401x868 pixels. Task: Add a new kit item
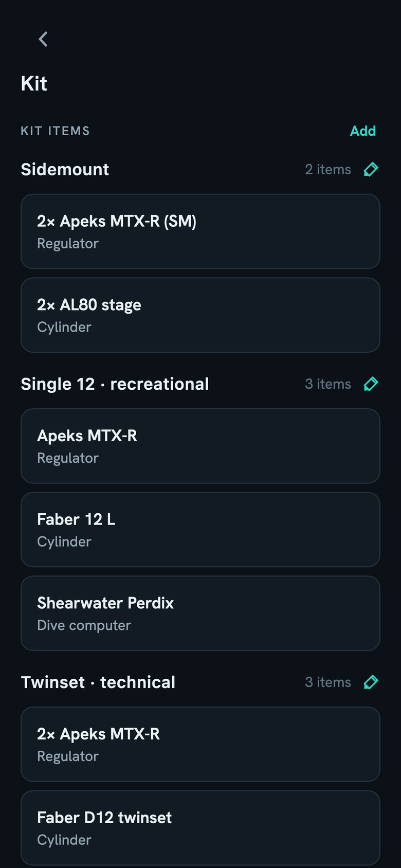click(x=363, y=131)
